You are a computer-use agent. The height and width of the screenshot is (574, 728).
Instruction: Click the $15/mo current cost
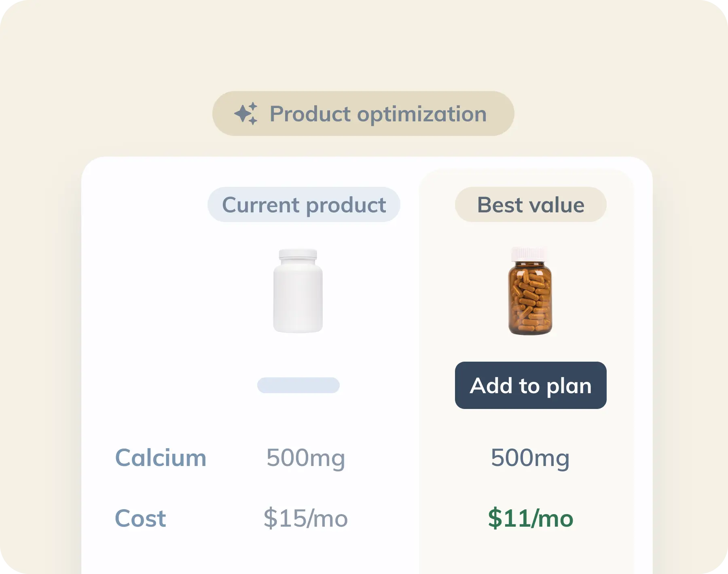tap(305, 518)
